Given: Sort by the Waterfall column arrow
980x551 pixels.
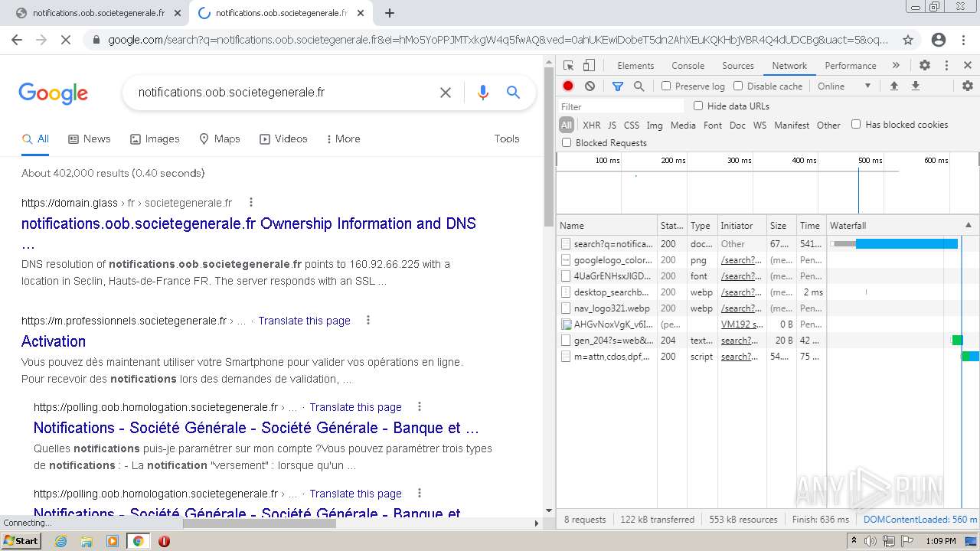Looking at the screenshot, I should pyautogui.click(x=968, y=225).
